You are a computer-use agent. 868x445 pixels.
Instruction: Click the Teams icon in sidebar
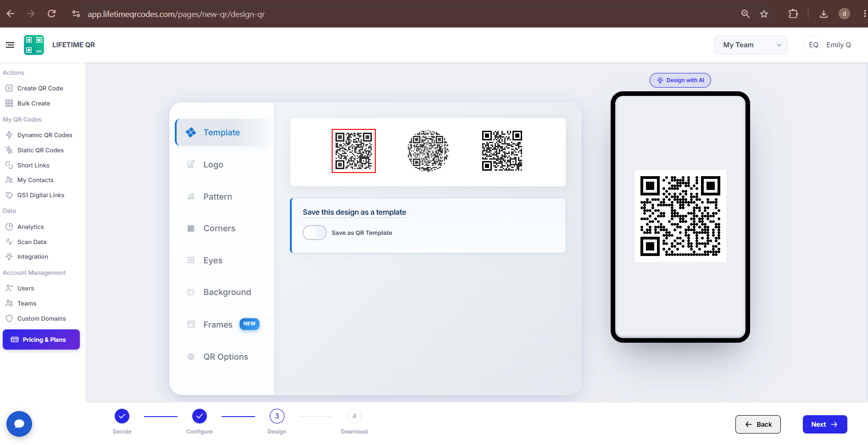(9, 303)
